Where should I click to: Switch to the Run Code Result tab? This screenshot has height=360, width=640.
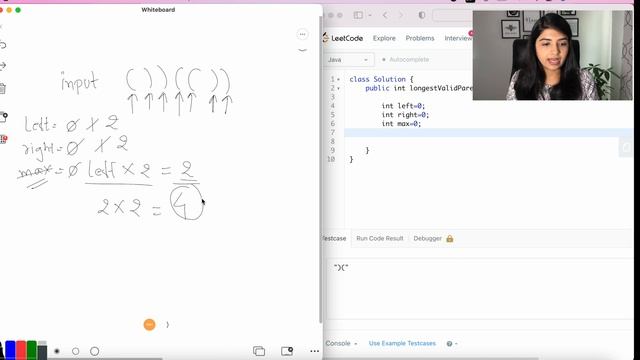point(380,238)
